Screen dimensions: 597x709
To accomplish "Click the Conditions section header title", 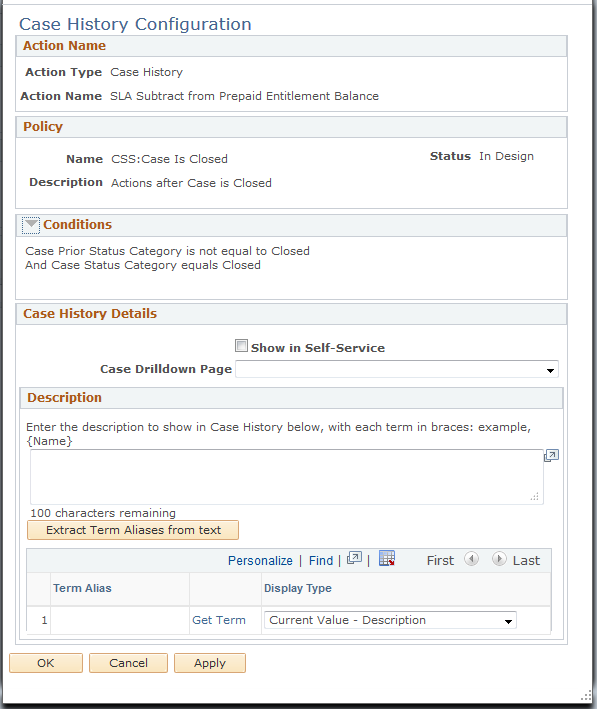I will 77,225.
